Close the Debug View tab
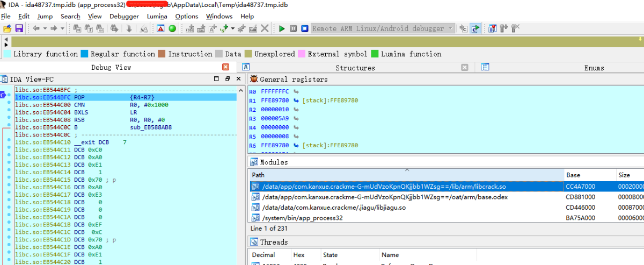Viewport: 644px width, 265px height. (225, 67)
